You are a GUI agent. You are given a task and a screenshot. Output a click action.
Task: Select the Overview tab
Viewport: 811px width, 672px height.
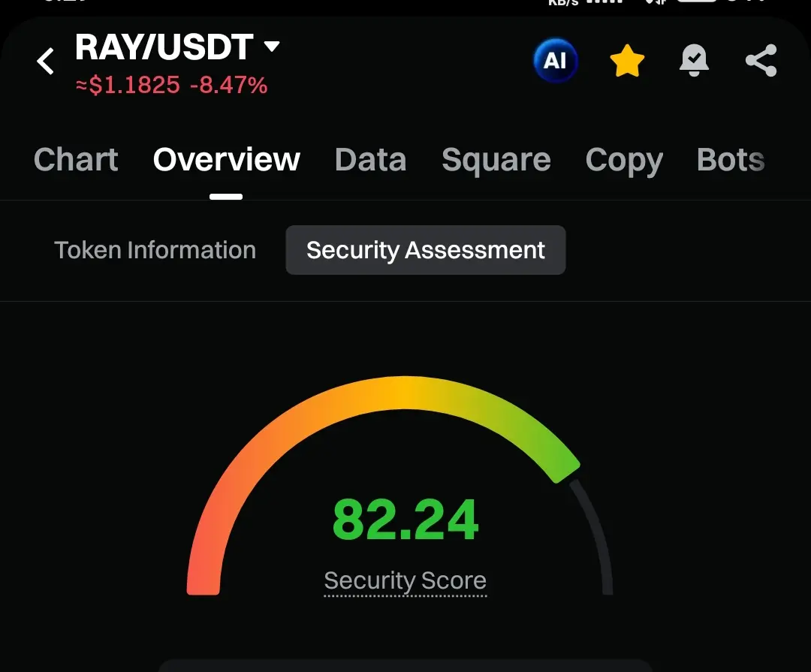coord(226,160)
